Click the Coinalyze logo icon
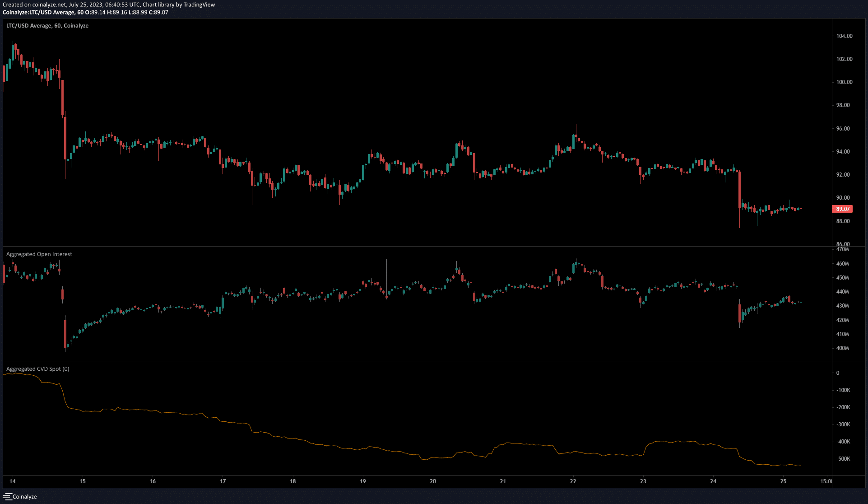Screen dimensions: 868x504 (7, 497)
